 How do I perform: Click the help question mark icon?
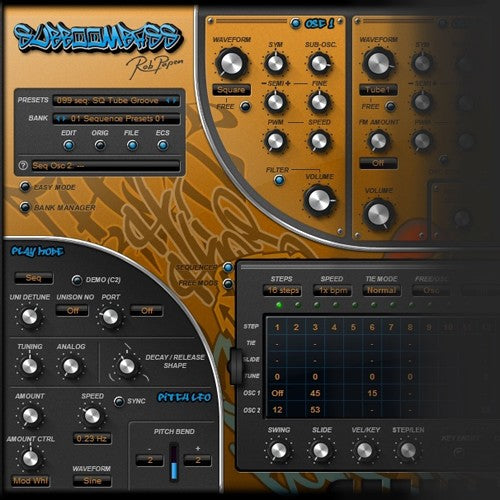point(23,165)
